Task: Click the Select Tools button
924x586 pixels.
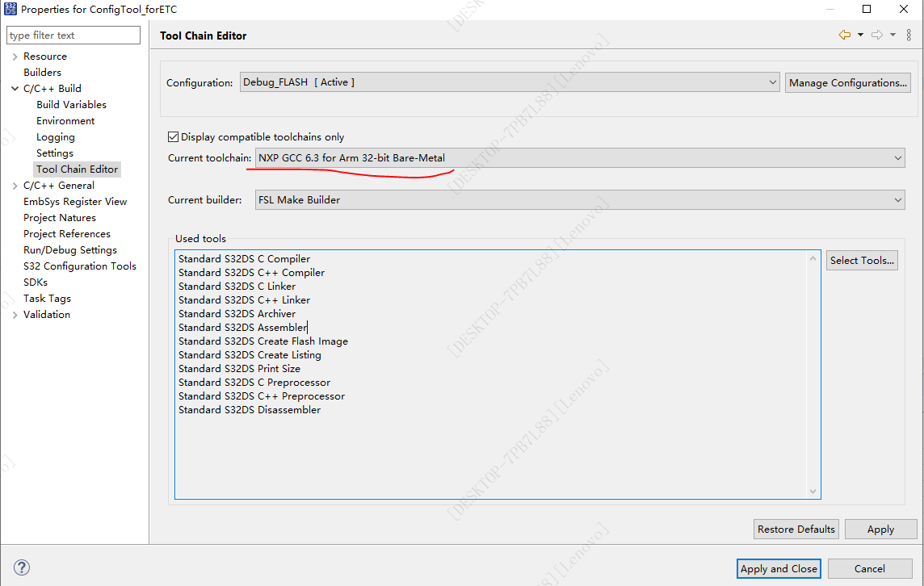Action: 861,260
